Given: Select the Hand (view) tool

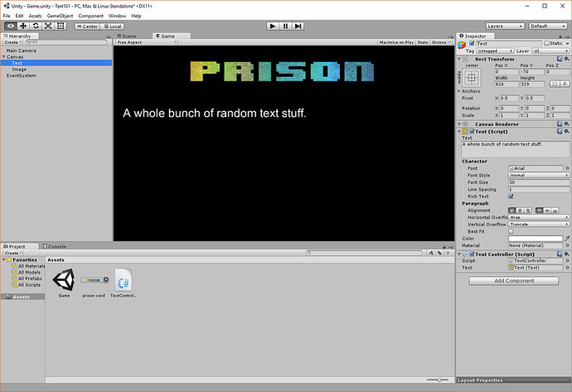Looking at the screenshot, I should coord(11,26).
